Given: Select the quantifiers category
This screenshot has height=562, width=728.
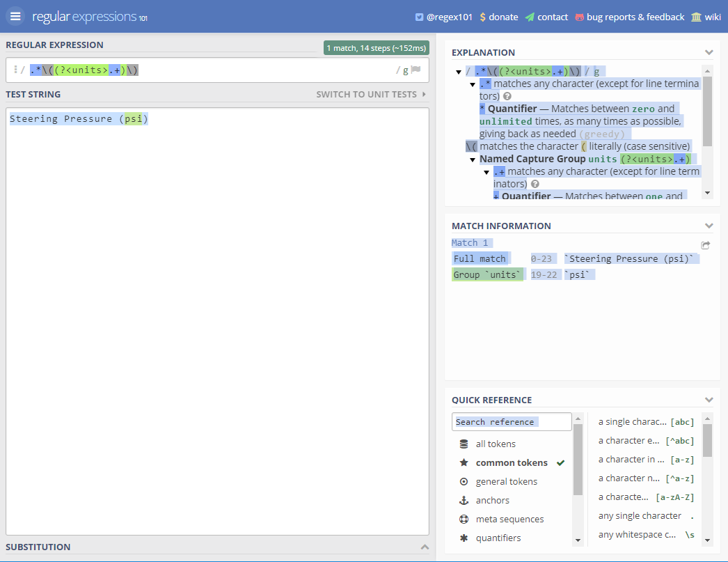Looking at the screenshot, I should coord(498,538).
